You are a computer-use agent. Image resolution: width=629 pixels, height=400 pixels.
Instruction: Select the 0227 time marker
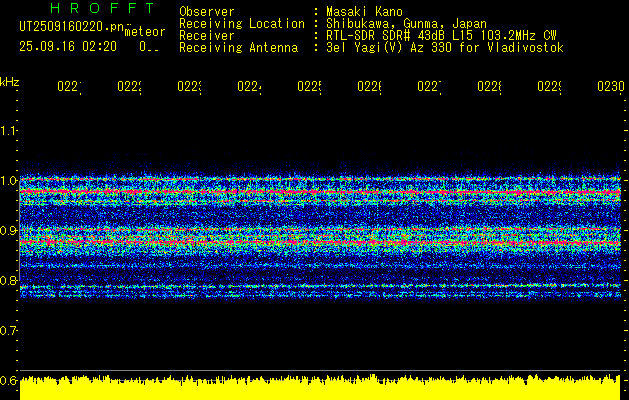429,86
